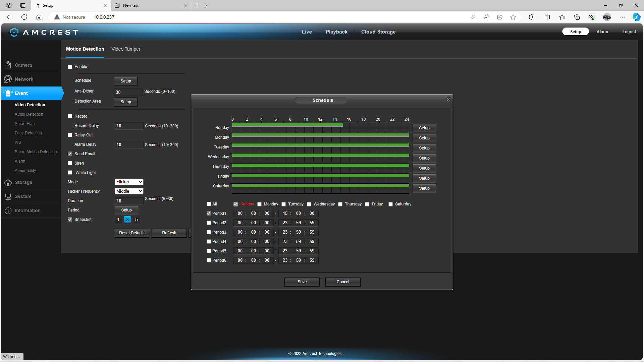Select Face Detection in sidebar

coord(28,133)
